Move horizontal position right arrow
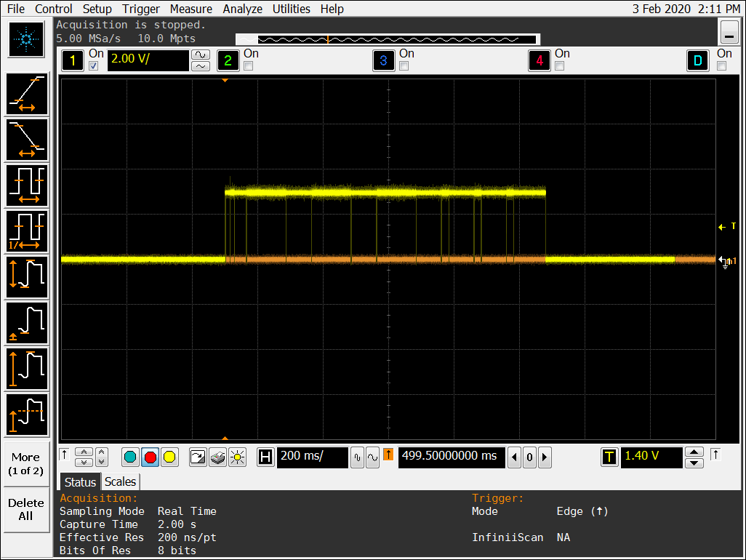746x560 pixels. (545, 457)
